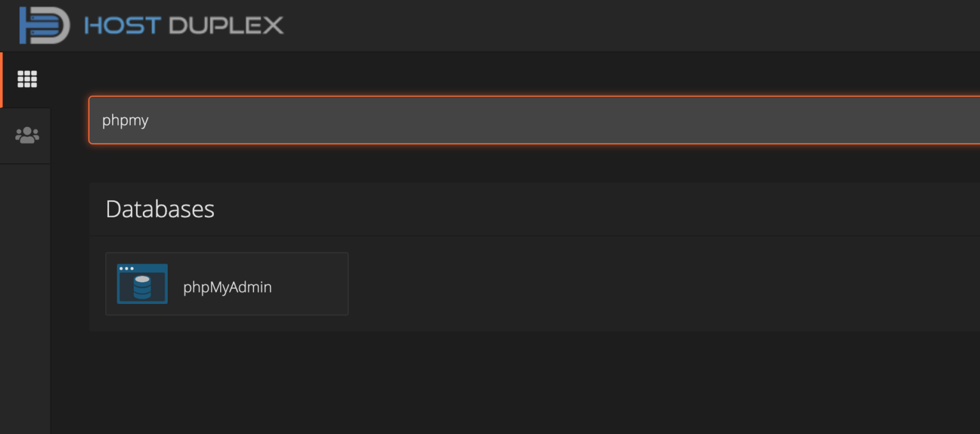
Task: Click the orange-highlighted active sidebar item
Action: (26, 79)
